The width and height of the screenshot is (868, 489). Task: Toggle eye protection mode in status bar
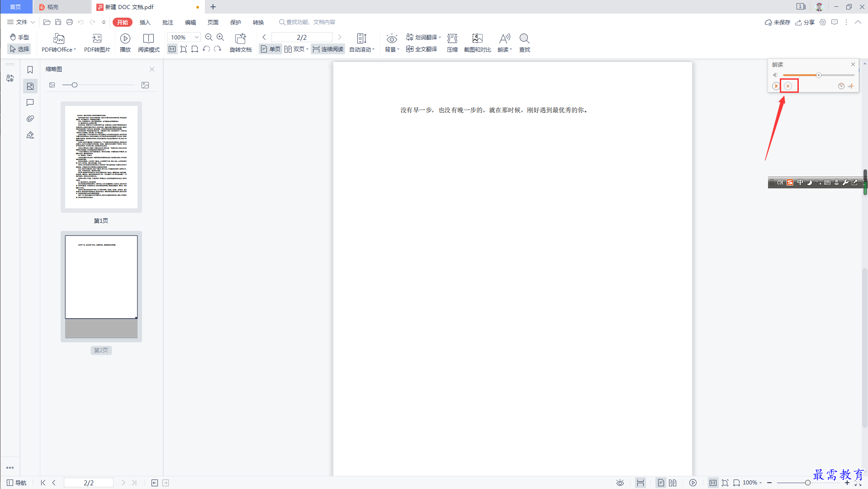(x=620, y=483)
